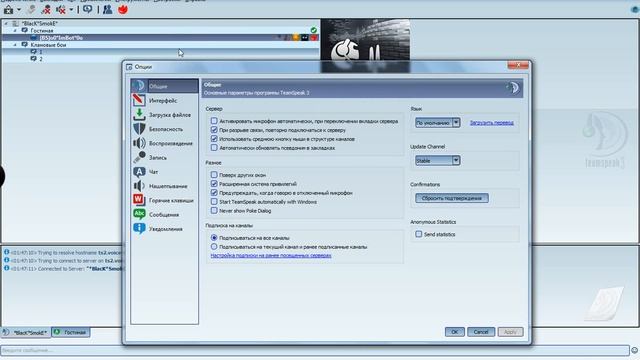Click the greyed-out Apply button
The height and width of the screenshot is (360, 640).
[510, 332]
